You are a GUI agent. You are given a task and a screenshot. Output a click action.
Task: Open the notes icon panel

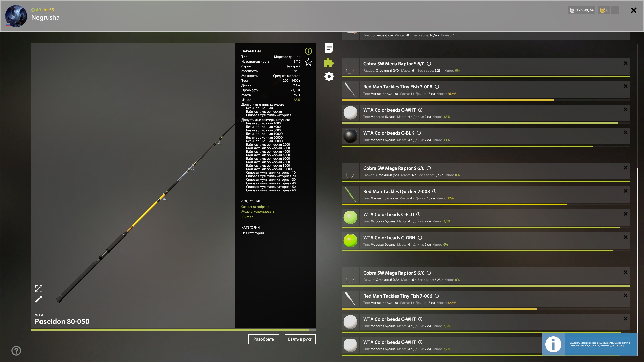(x=329, y=48)
